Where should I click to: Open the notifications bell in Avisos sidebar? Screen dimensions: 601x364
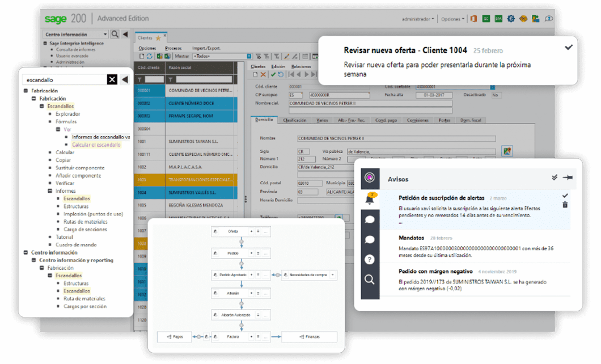[x=370, y=199]
